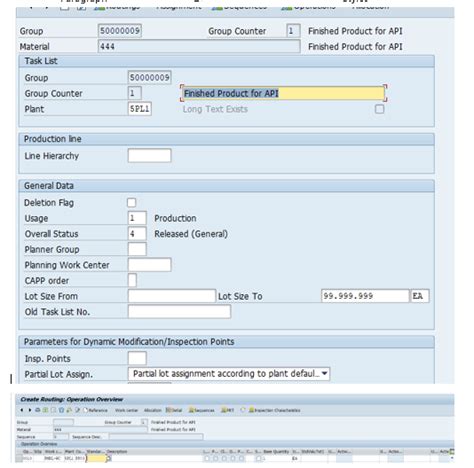Click the Line Hierarchy input field
Viewport: 474px width, 468px height.
click(x=149, y=156)
